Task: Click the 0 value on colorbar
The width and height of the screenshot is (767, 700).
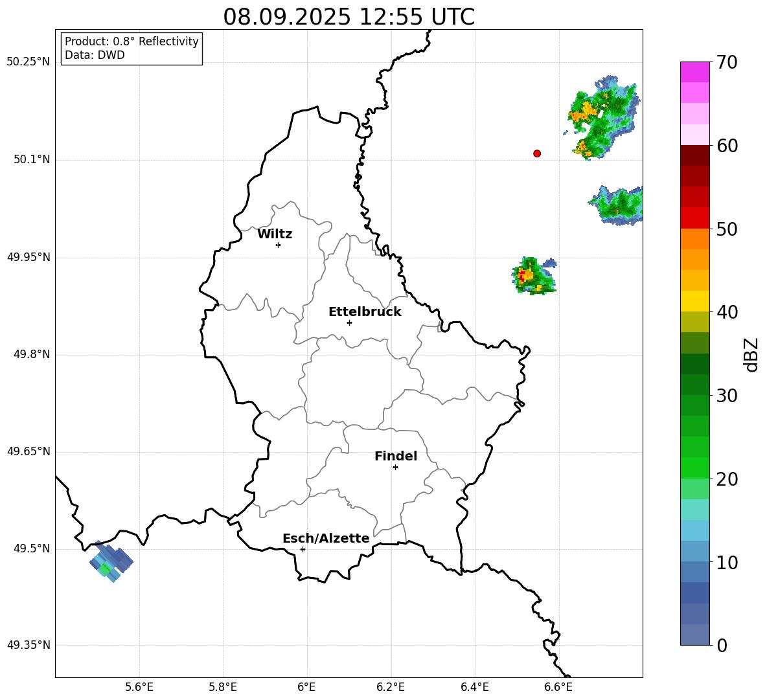Action: tap(722, 645)
